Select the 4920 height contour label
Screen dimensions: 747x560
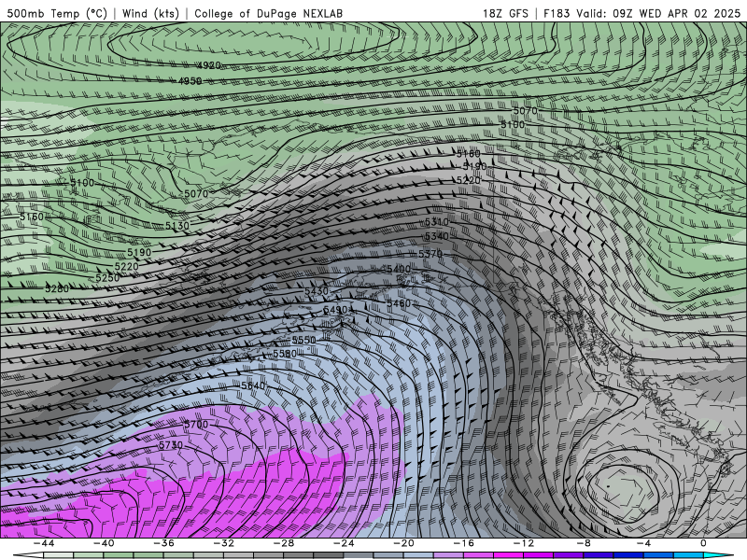(x=208, y=65)
